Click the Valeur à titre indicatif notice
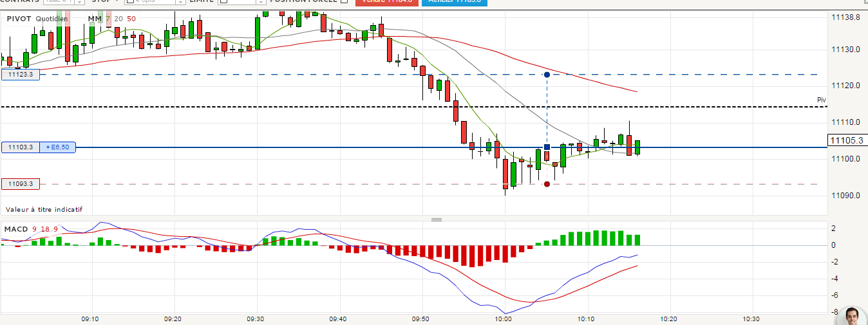Viewport: 868px width, 325px height. (44, 209)
